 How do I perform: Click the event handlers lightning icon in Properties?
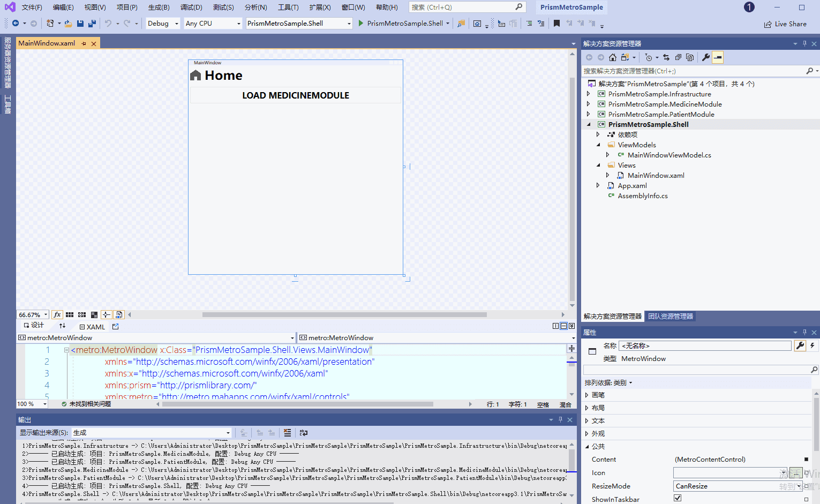813,345
